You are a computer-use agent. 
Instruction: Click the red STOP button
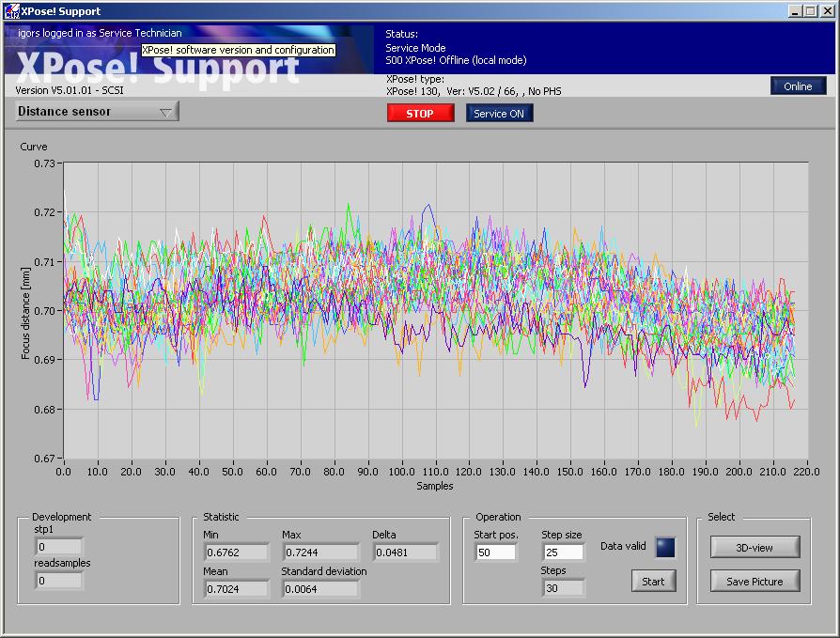(421, 114)
